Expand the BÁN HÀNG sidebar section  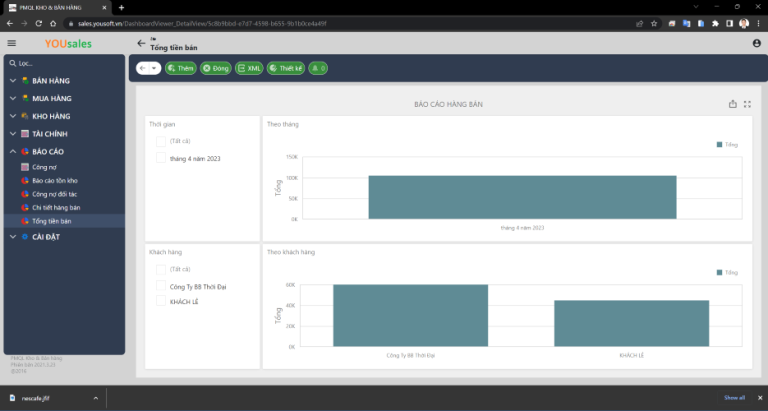[x=13, y=80]
